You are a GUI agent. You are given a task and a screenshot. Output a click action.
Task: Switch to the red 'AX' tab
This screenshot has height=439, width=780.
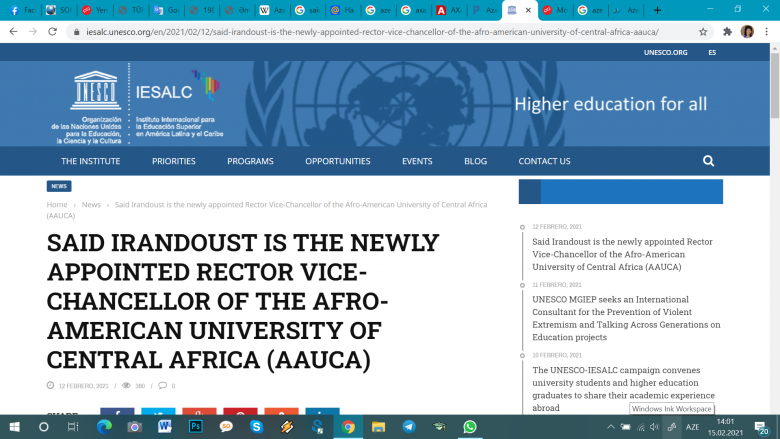[449, 10]
